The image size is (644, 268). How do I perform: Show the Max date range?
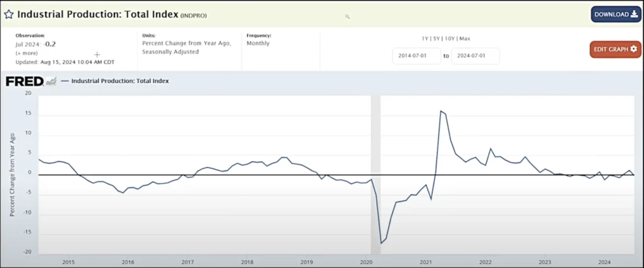click(465, 38)
